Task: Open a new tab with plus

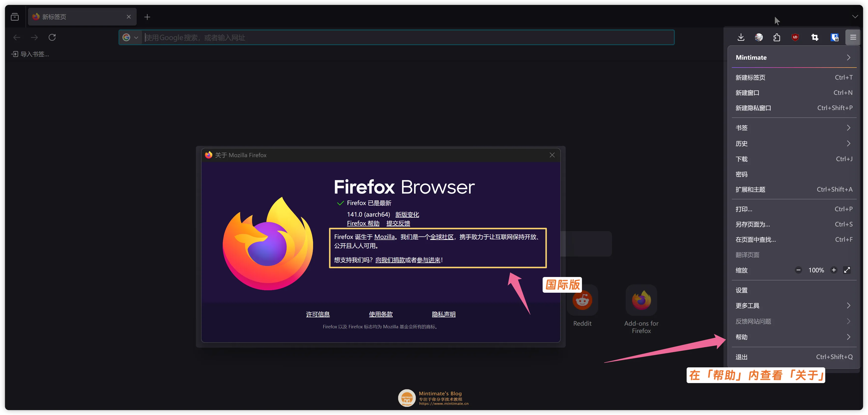Action: [147, 17]
